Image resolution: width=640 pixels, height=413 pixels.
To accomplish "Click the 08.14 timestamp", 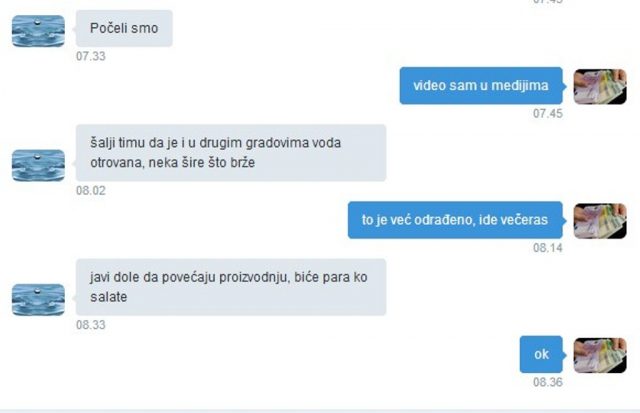I will coord(548,248).
